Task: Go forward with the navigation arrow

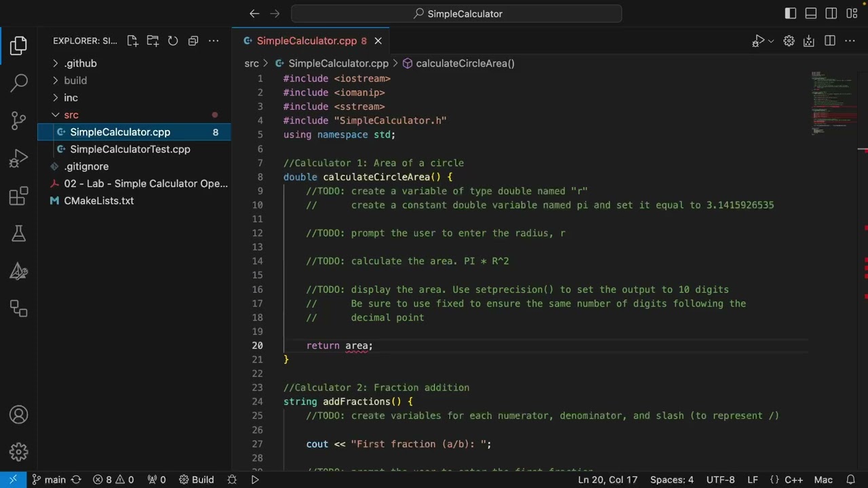Action: pyautogui.click(x=275, y=14)
